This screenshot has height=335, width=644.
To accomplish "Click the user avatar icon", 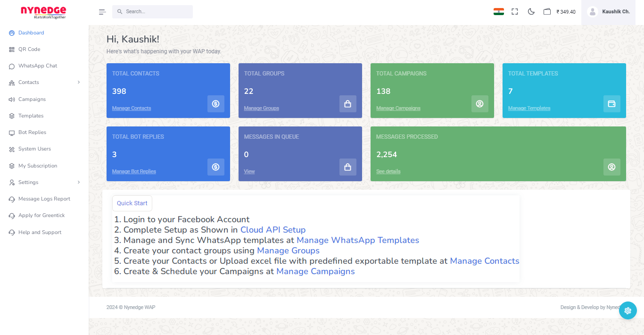I will click(x=593, y=12).
